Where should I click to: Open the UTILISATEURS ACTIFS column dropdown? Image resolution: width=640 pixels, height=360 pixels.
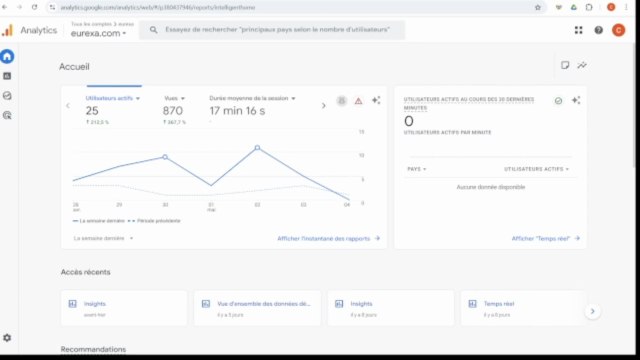point(536,169)
